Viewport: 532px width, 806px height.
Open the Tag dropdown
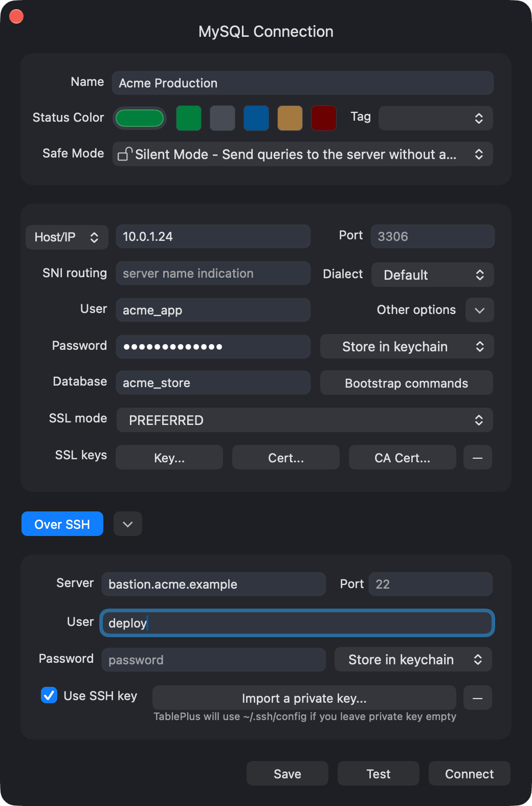click(436, 118)
